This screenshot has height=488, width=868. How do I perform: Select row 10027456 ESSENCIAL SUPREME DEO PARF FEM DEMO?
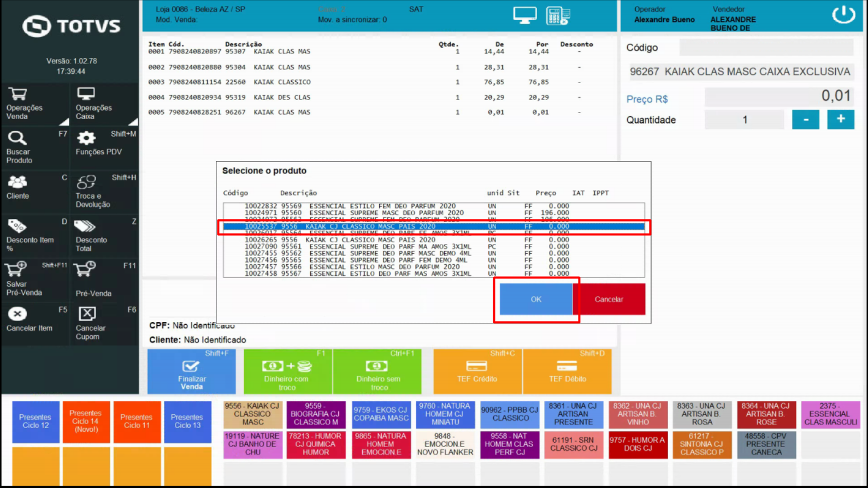click(434, 260)
